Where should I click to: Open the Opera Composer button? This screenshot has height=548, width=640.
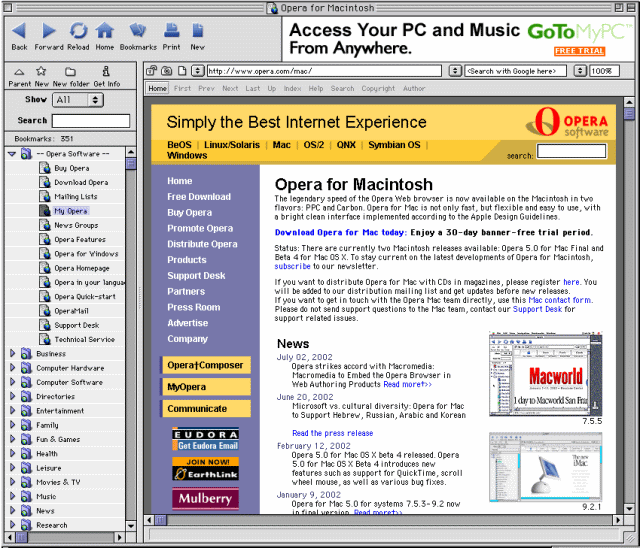click(x=206, y=365)
